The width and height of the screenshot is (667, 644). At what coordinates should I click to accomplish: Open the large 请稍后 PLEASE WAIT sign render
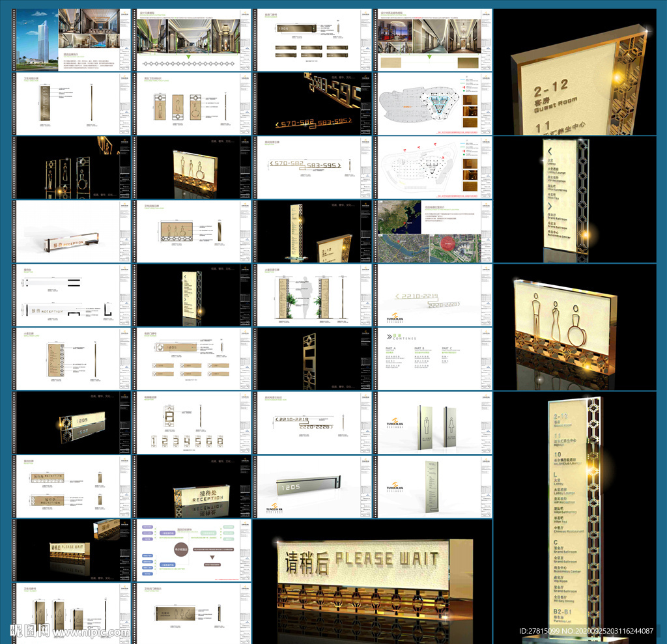click(373, 581)
